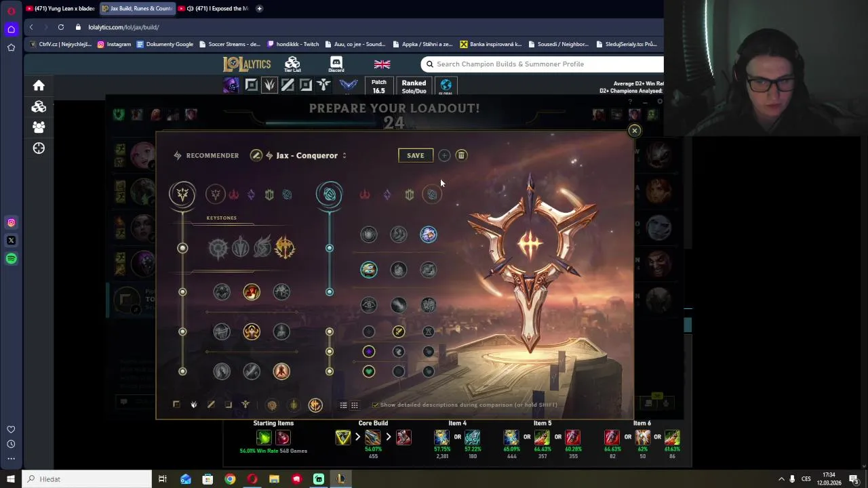Screen dimensions: 868x488
Task: Choose the Absorb Life rune
Action: click(222, 292)
